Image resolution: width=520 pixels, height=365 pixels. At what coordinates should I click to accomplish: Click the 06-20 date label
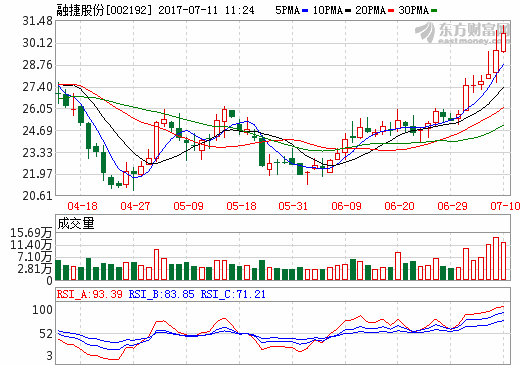399,206
